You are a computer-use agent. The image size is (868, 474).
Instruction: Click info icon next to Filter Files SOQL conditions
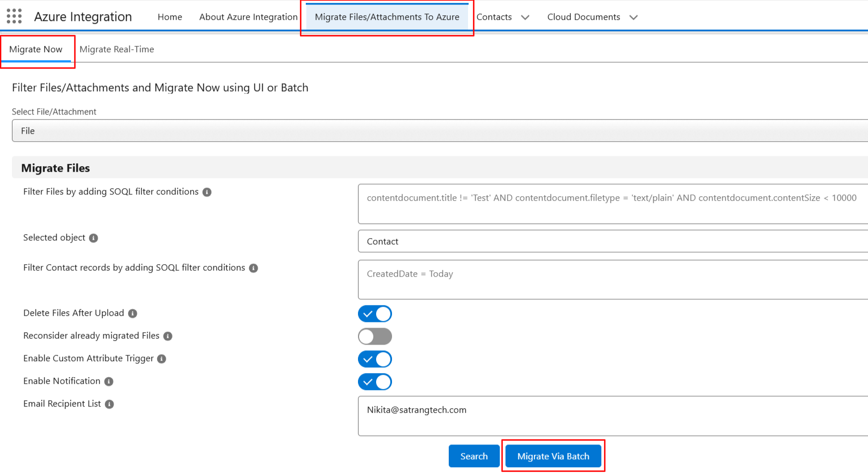coord(207,192)
